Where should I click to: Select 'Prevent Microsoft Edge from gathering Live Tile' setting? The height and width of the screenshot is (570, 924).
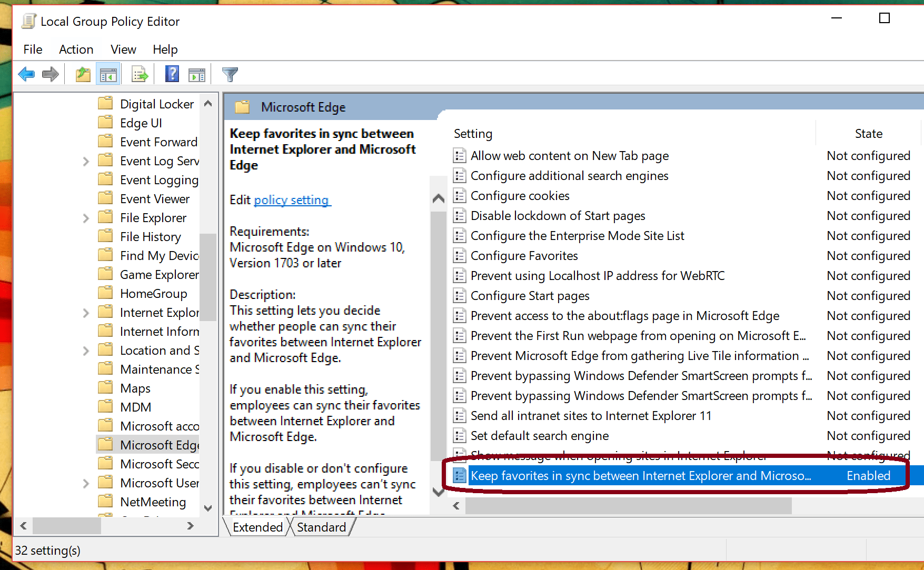(x=640, y=356)
